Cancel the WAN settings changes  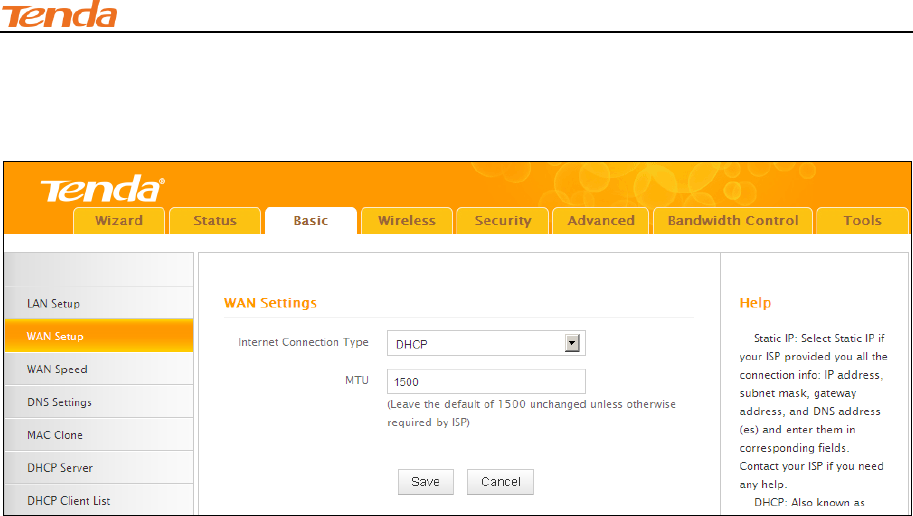coord(500,482)
